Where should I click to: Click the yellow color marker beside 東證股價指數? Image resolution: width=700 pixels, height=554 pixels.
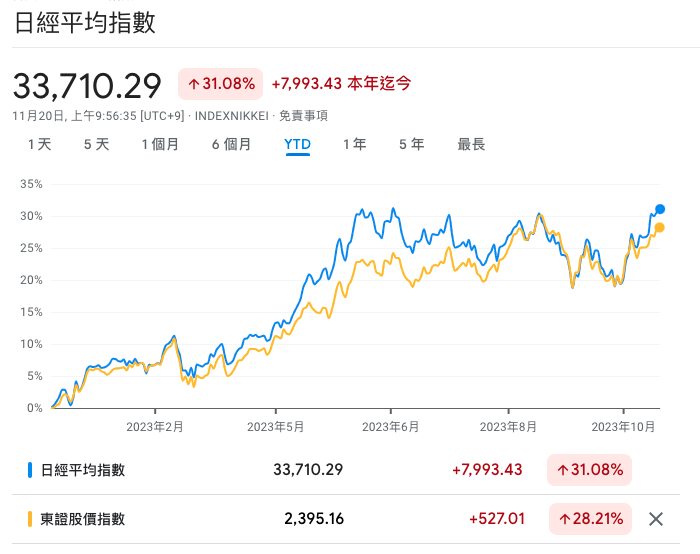coord(30,519)
